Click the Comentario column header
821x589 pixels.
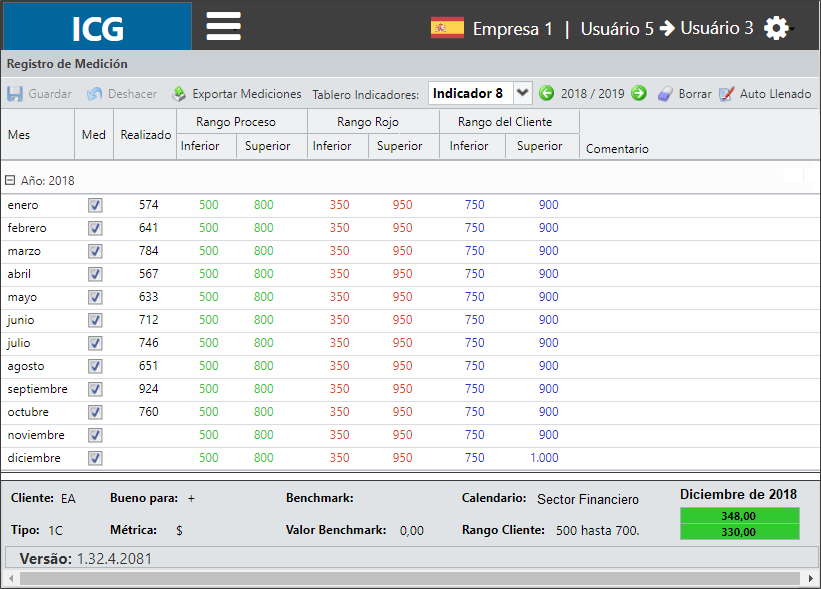617,149
